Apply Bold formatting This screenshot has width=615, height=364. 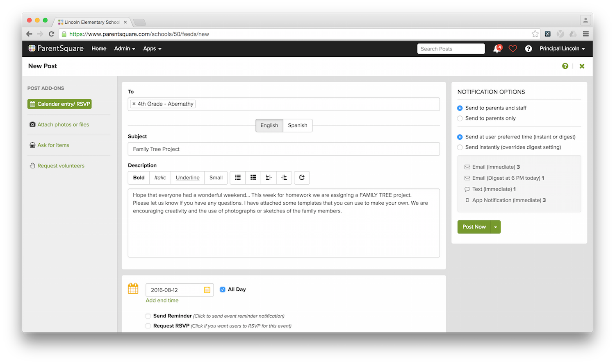coord(139,177)
